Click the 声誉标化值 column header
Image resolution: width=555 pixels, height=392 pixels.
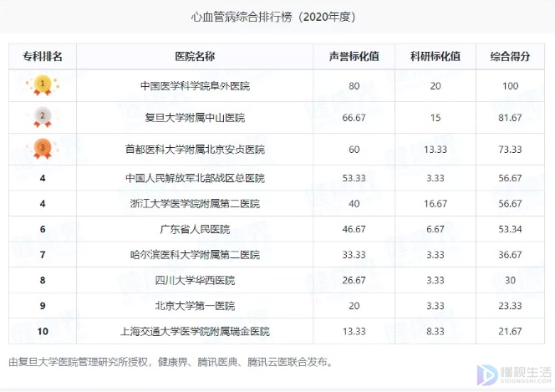pyautogui.click(x=354, y=56)
